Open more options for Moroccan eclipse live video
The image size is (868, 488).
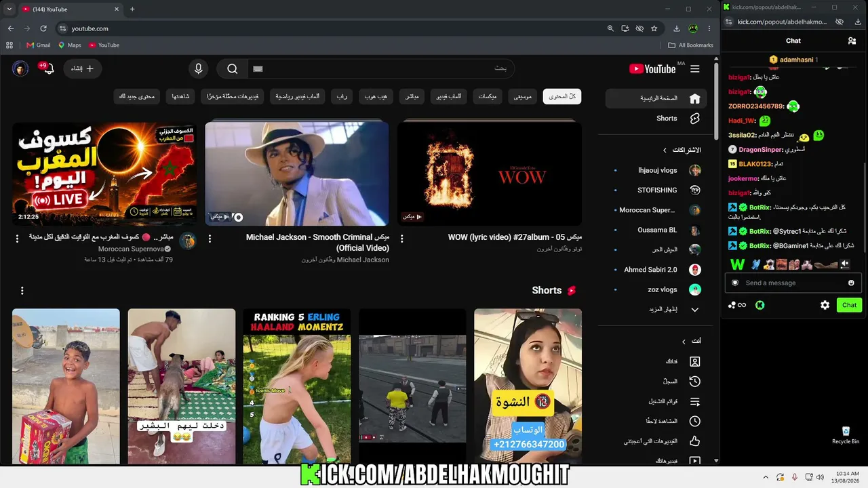(18, 239)
